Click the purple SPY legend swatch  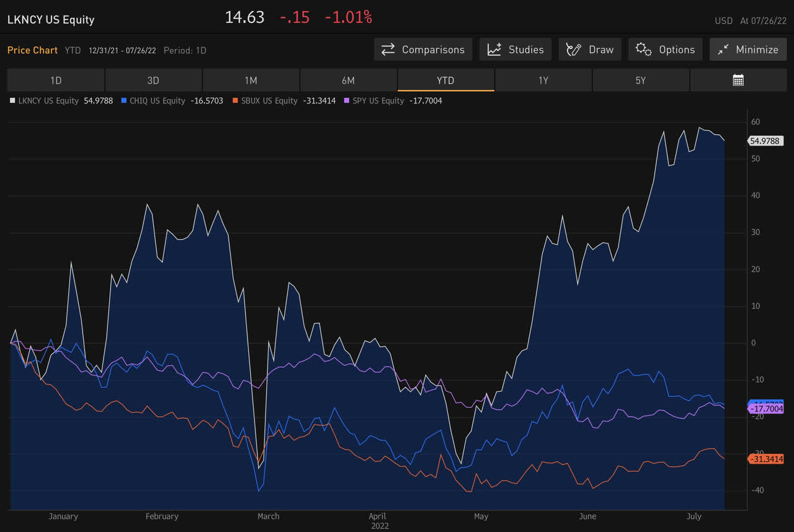click(x=347, y=100)
